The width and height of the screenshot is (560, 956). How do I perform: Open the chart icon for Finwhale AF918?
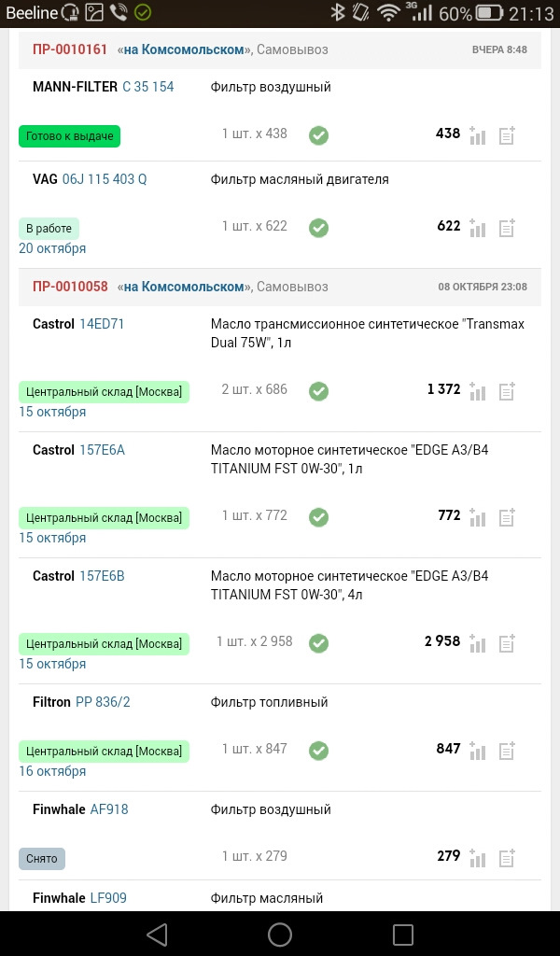pos(477,858)
